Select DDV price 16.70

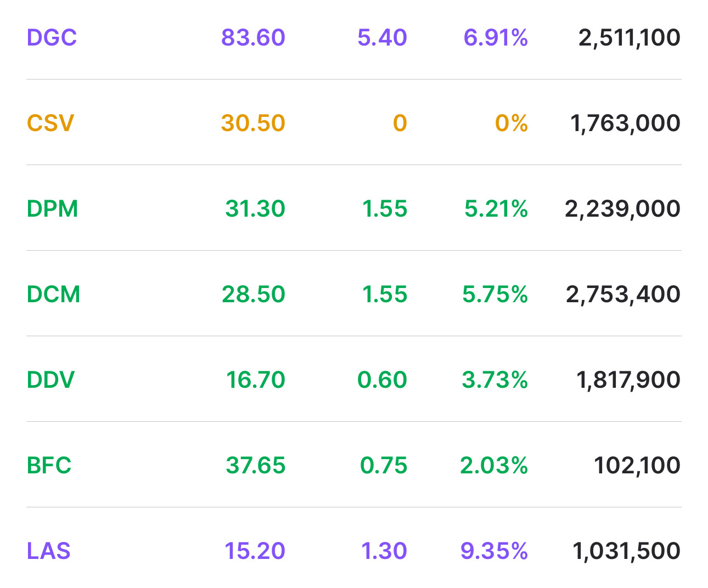[x=256, y=380]
